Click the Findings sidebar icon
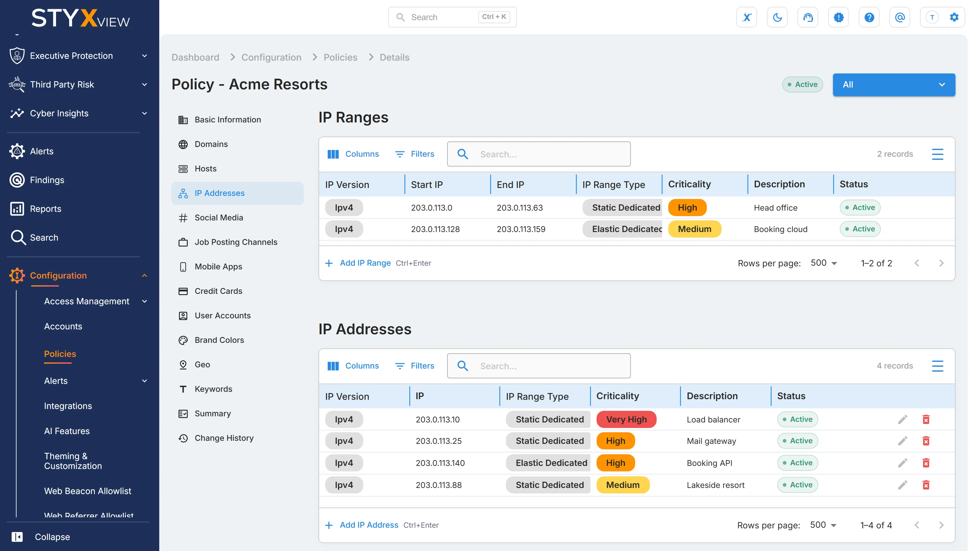 (x=17, y=180)
